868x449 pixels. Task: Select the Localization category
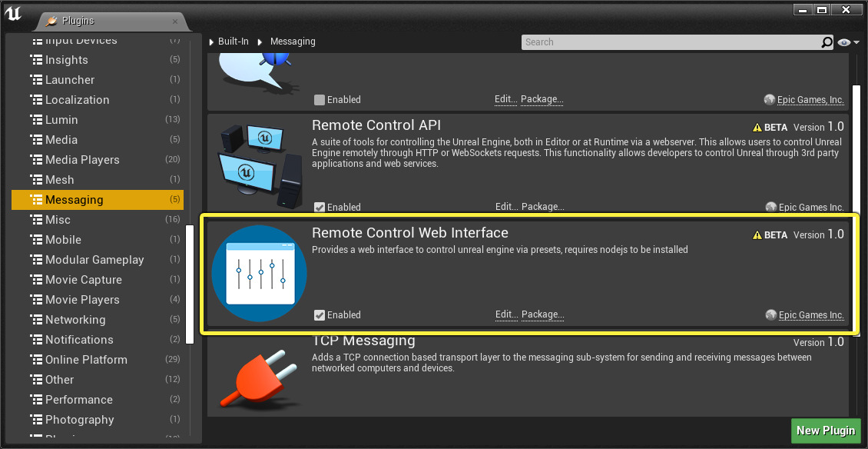[x=98, y=100]
